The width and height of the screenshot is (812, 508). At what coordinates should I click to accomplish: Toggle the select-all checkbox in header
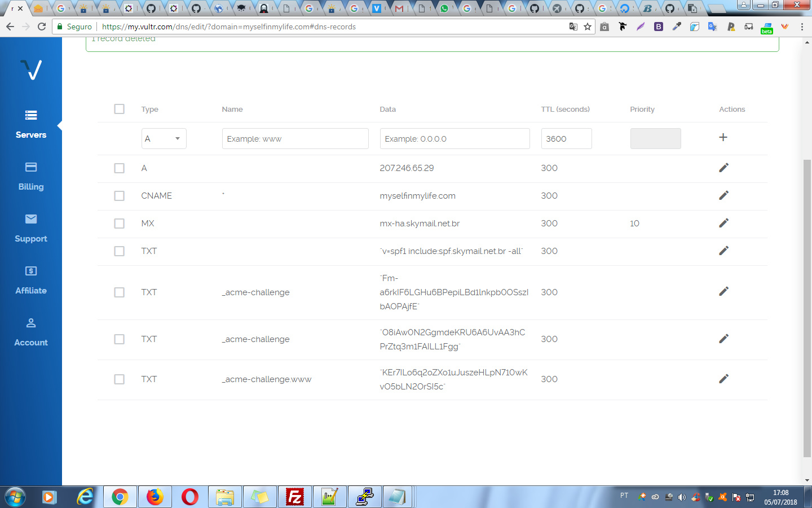coord(119,109)
